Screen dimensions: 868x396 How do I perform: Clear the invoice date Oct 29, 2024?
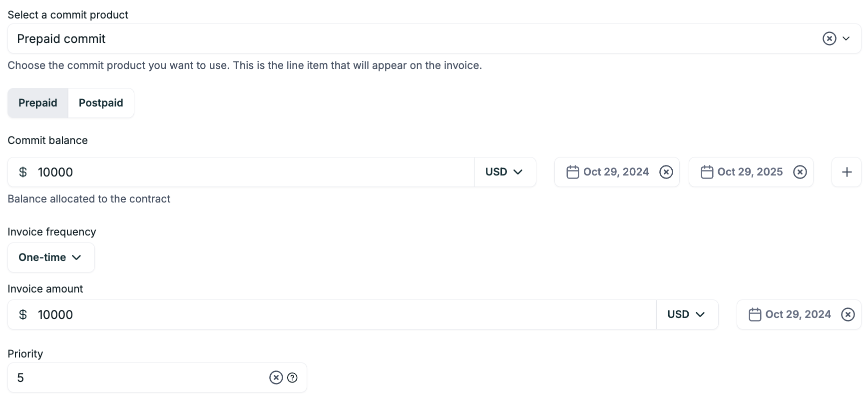click(x=848, y=314)
